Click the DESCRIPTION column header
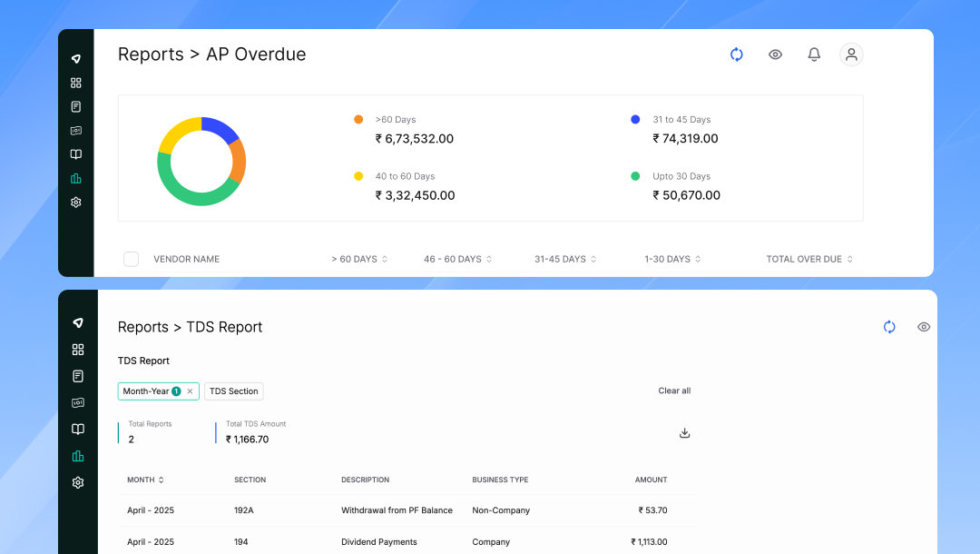Viewport: 980px width, 554px height. pos(365,480)
